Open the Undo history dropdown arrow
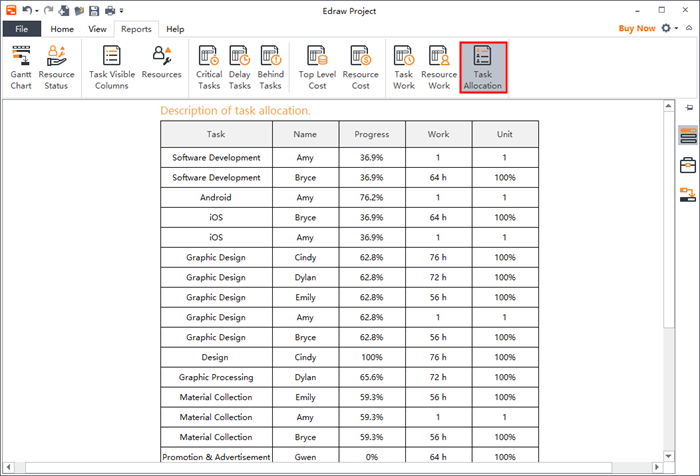Viewport: 700px width, 476px height. [37, 10]
